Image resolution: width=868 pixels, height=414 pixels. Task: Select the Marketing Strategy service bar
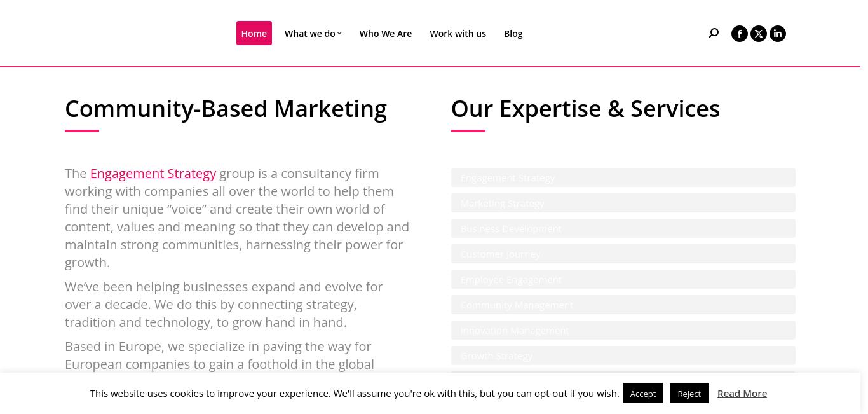pos(623,203)
